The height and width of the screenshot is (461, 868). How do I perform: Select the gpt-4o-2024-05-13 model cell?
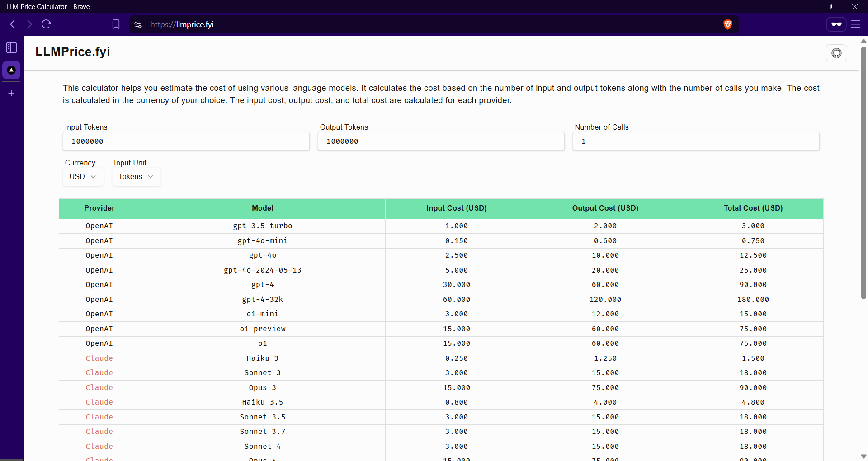263,270
